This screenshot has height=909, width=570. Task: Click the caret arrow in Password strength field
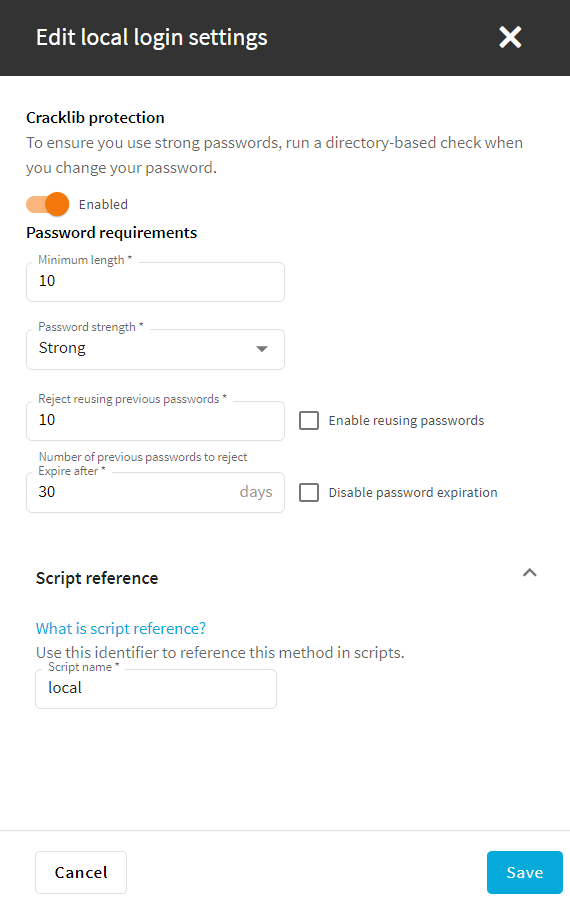(262, 349)
